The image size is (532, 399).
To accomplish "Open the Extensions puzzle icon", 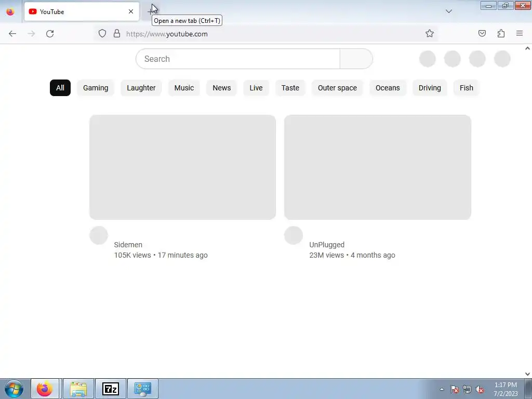I will coord(501,33).
